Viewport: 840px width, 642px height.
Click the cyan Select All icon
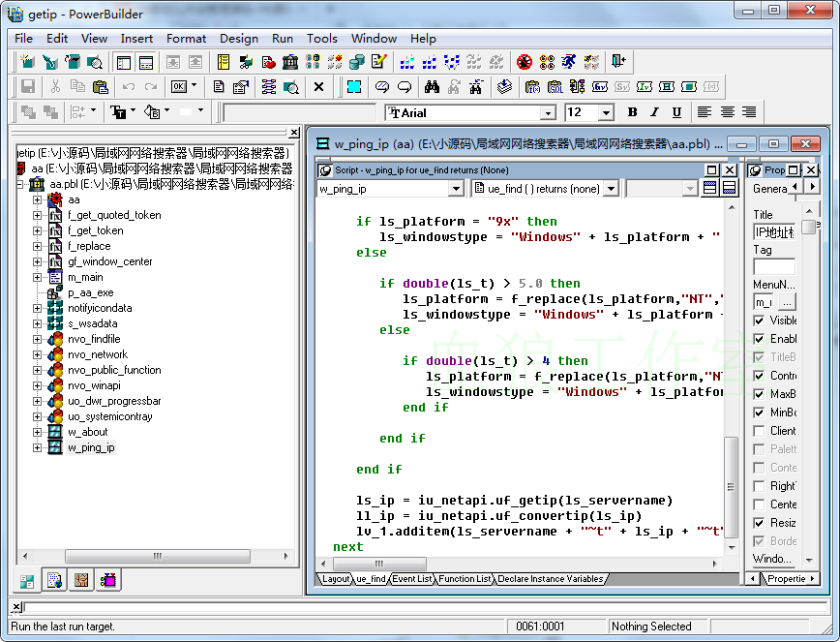354,87
